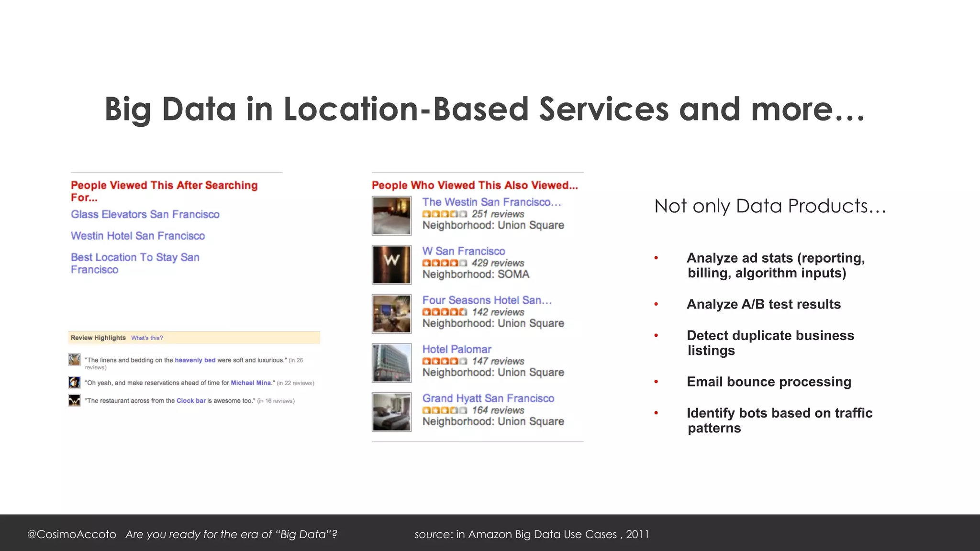Click the '(in 16 reviews)' text
Image resolution: width=980 pixels, height=551 pixels.
(x=276, y=401)
